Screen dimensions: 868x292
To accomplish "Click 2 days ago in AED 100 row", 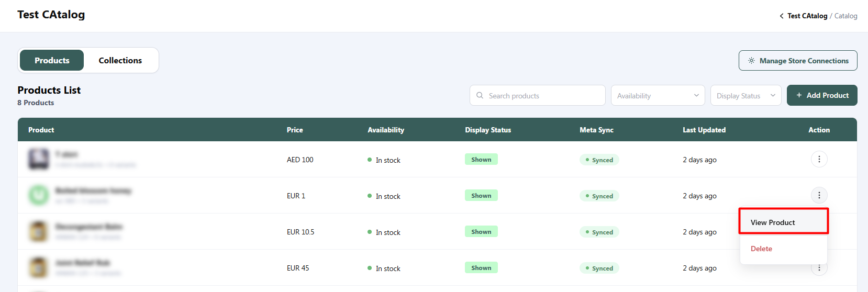I will coord(699,160).
